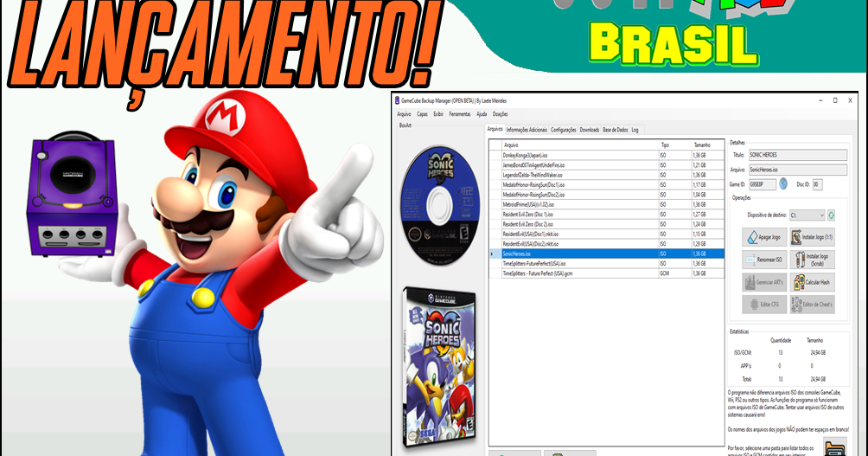Click the Sonic Heroes disc art thumbnail
868x456 pixels.
pos(439,206)
